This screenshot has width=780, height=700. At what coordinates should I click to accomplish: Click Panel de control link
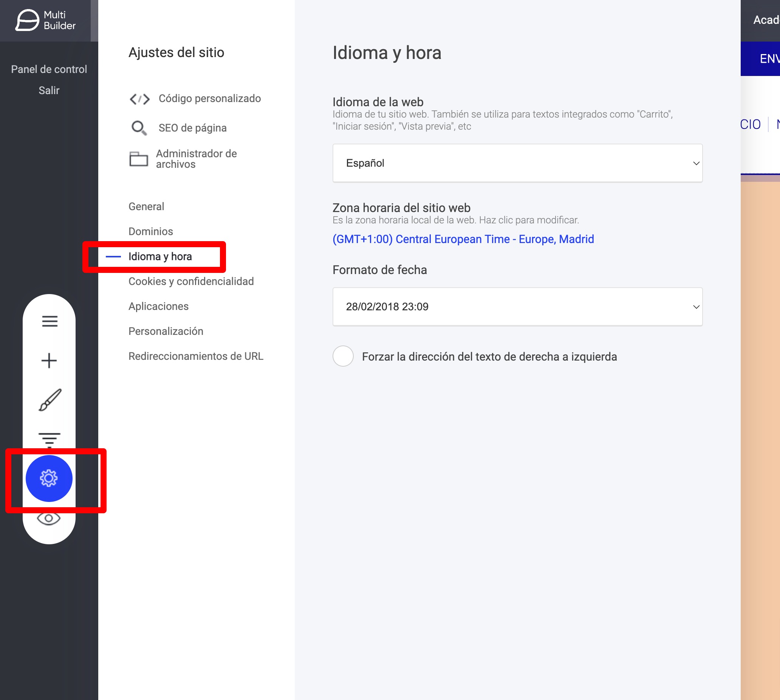pos(49,69)
